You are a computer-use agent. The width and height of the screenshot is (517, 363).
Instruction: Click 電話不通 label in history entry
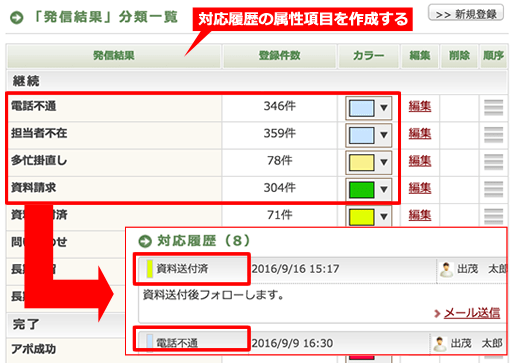(x=177, y=343)
